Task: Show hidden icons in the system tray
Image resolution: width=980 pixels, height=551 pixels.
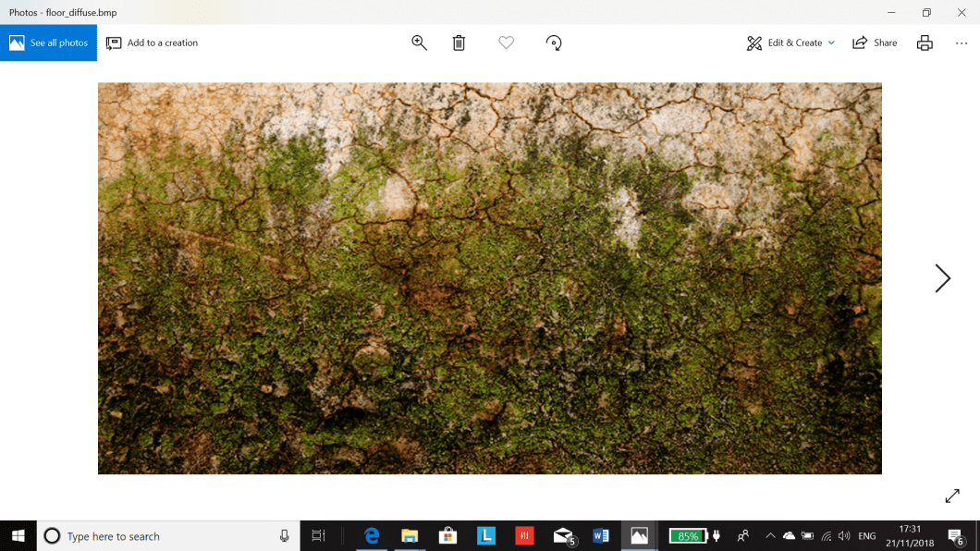Action: [769, 535]
